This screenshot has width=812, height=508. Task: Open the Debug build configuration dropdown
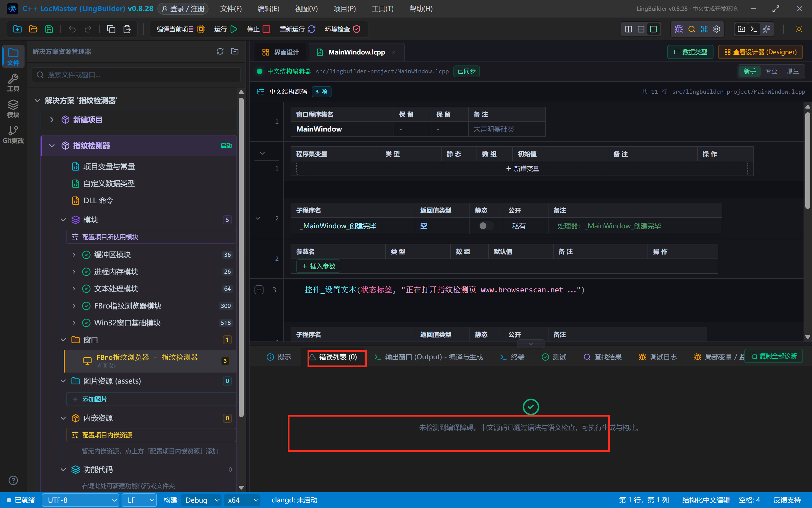tap(201, 500)
